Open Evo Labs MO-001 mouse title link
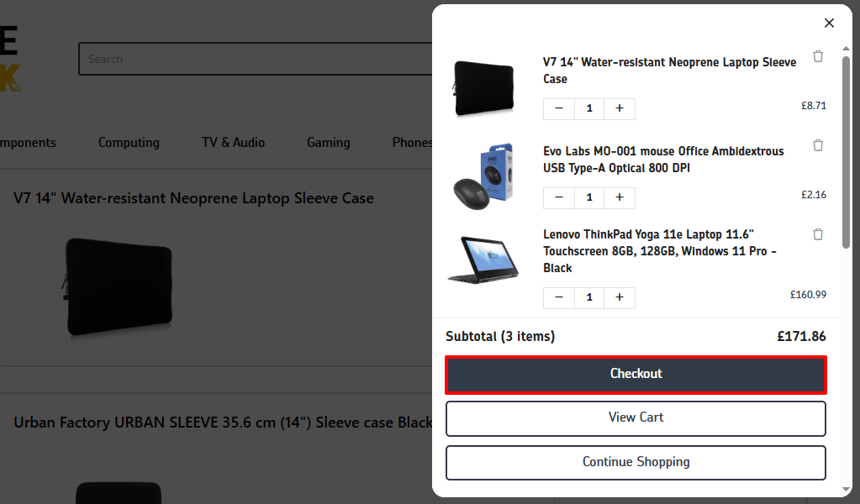 point(663,160)
